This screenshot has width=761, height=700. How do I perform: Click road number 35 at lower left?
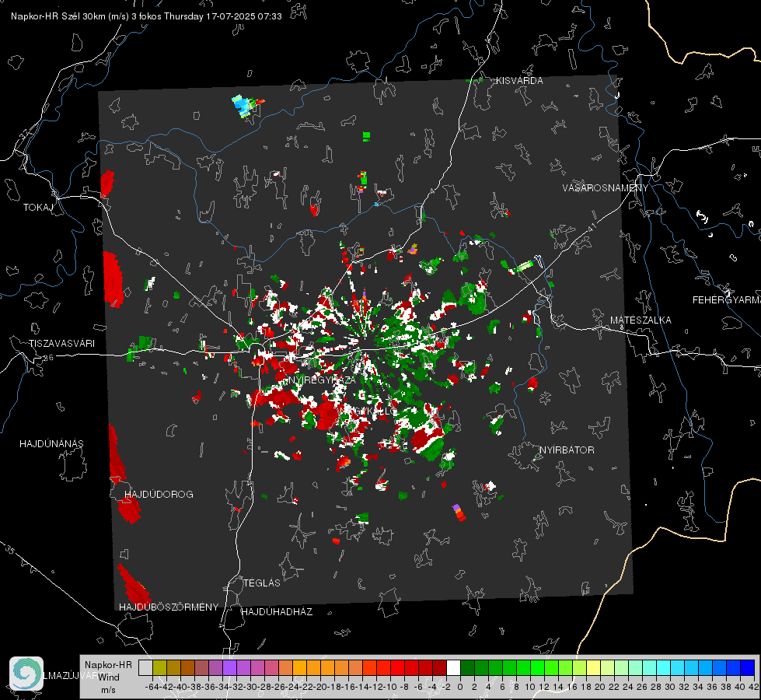[x=9, y=550]
